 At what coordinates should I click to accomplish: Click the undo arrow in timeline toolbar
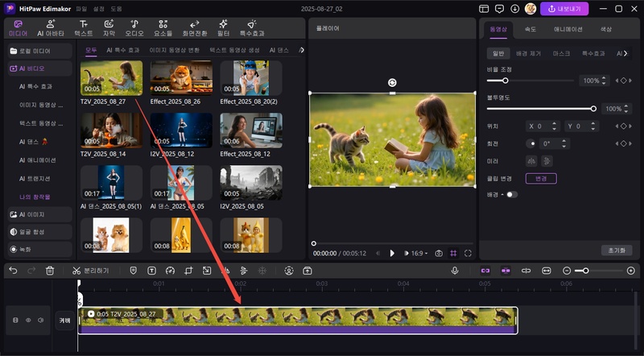[x=13, y=271]
